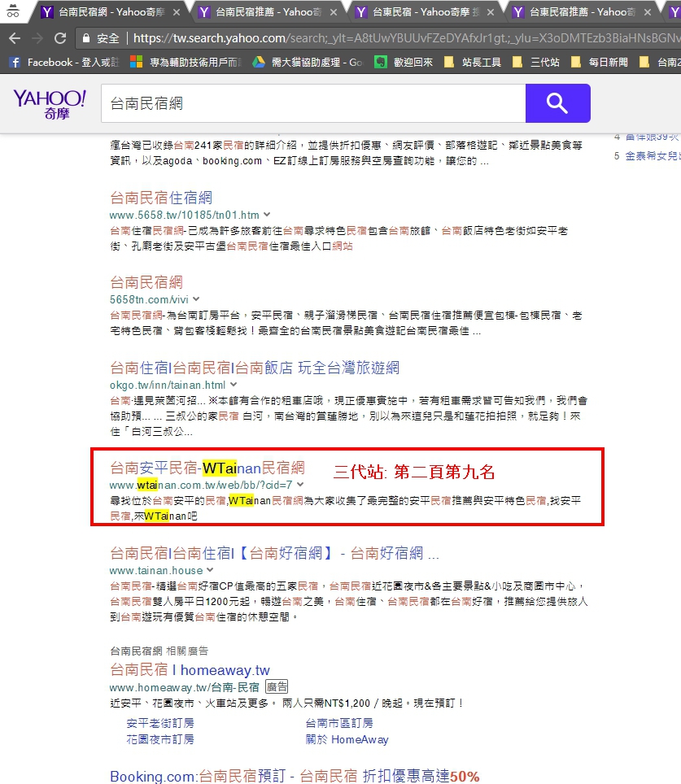Close the 台東民宿 - Yahoo奇摩 browser tab

(x=491, y=12)
